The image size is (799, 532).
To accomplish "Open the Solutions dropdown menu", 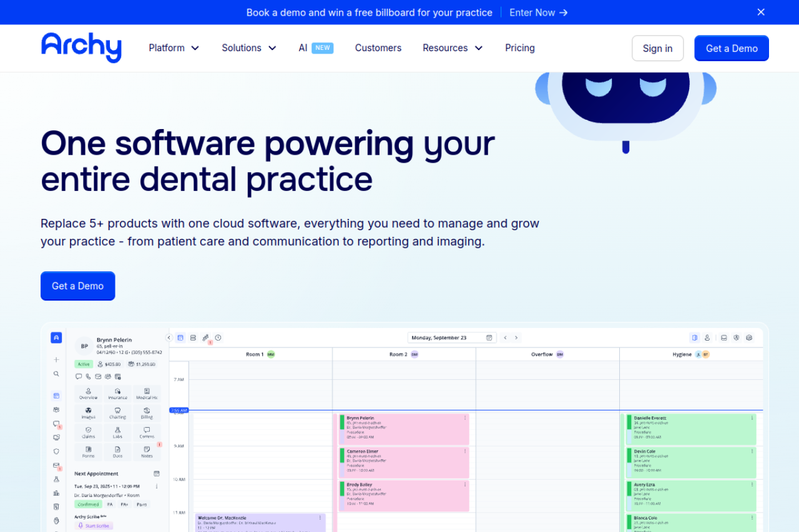I will 248,48.
